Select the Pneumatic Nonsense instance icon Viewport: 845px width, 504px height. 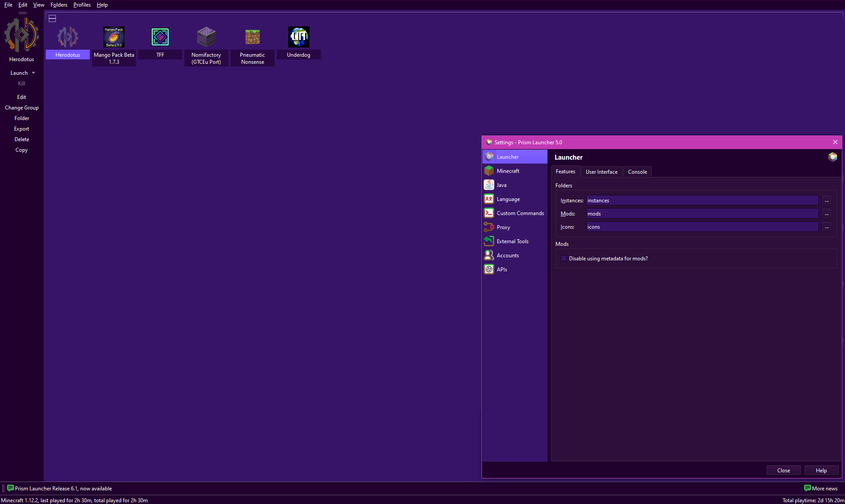252,37
